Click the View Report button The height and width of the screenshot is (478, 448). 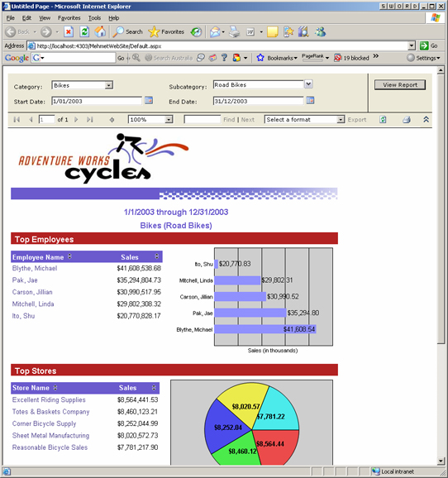[x=400, y=84]
